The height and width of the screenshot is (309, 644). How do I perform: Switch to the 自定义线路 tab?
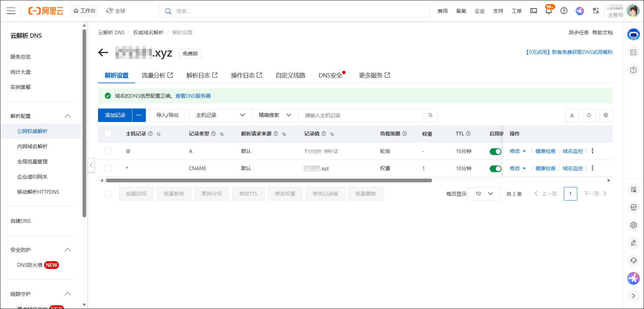point(290,75)
